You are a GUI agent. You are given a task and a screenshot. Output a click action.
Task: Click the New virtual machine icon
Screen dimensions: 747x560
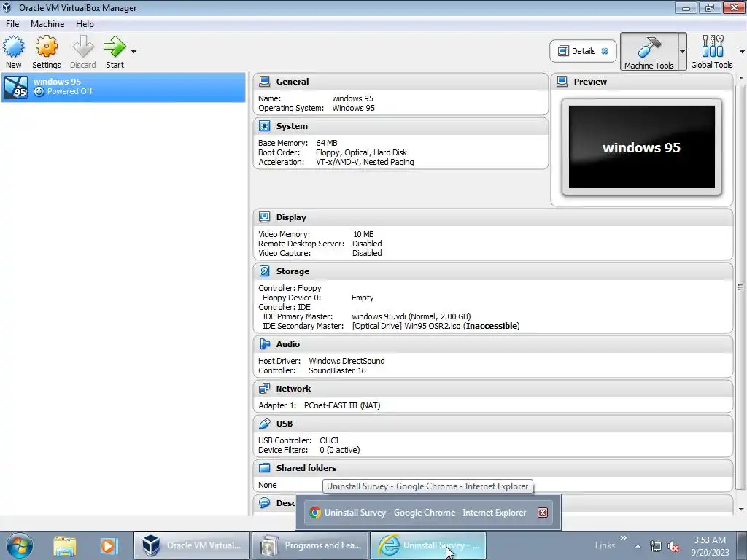pos(13,47)
